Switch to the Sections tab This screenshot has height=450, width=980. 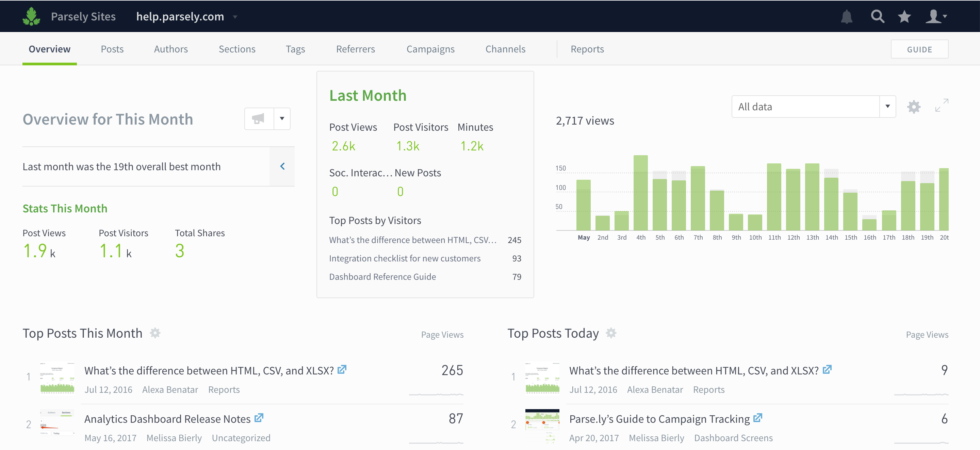237,49
